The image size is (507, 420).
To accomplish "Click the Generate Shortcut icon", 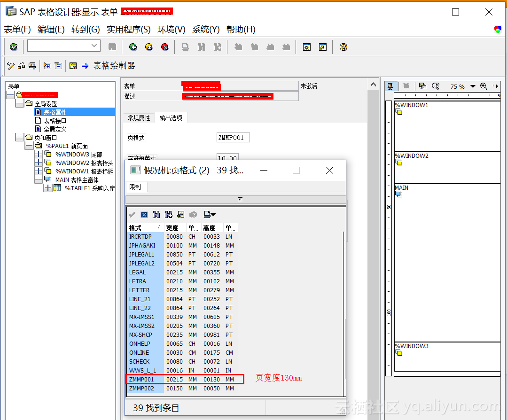I will pos(323,47).
